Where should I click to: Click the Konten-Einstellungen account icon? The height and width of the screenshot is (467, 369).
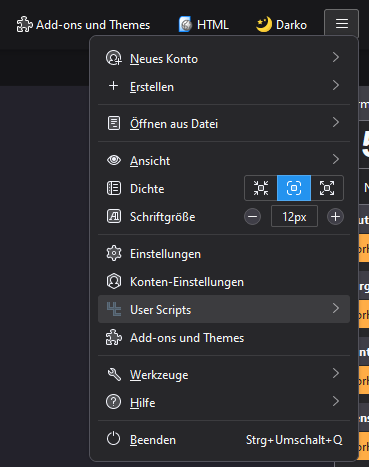pos(114,282)
